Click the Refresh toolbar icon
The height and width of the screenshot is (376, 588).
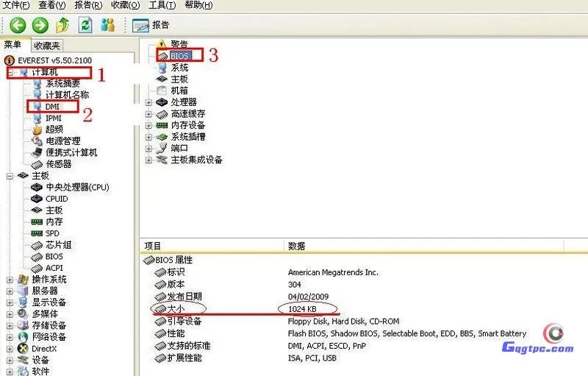(x=85, y=26)
